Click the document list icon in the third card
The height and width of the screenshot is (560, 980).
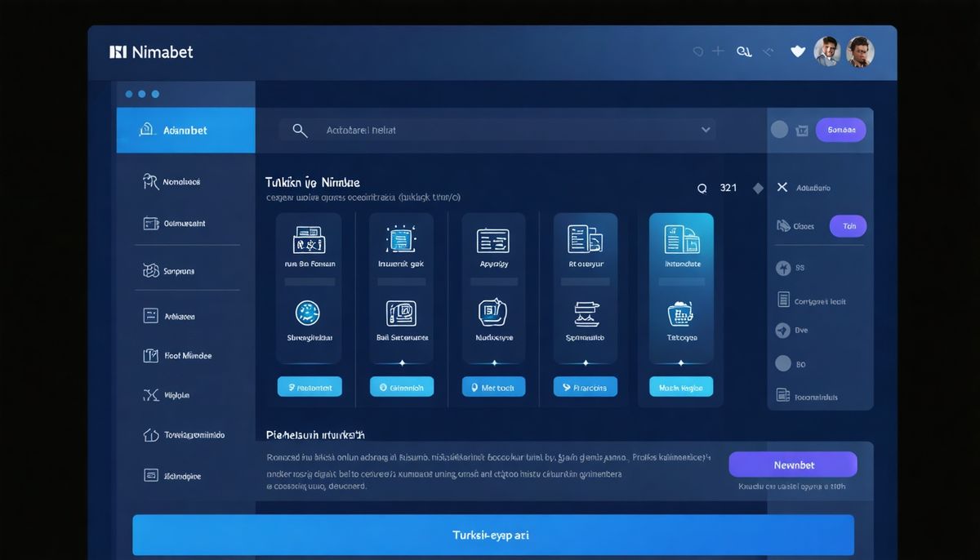[x=492, y=240]
